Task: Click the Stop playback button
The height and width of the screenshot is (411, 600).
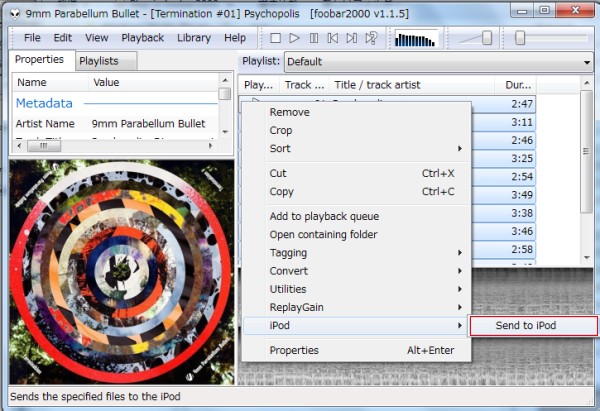Action: coord(275,38)
